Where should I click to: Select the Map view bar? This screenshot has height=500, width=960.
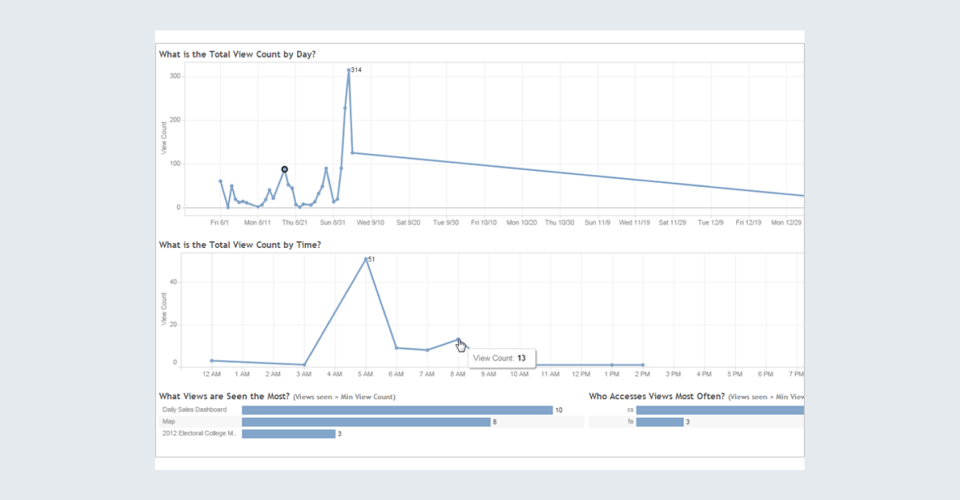coord(365,422)
